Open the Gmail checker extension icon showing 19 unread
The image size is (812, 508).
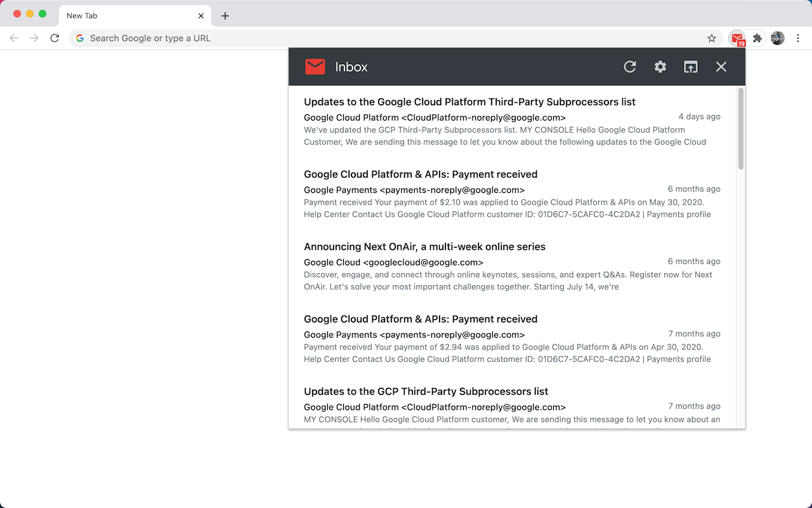pos(737,38)
